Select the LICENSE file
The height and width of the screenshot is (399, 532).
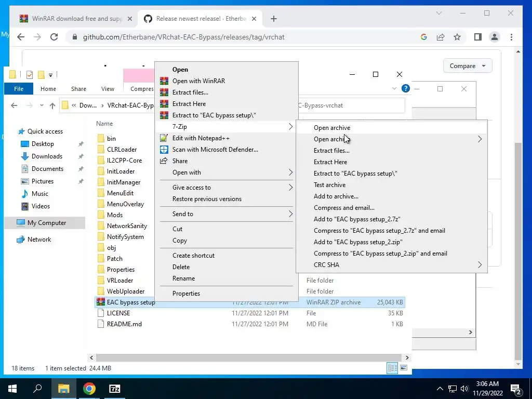tap(118, 313)
